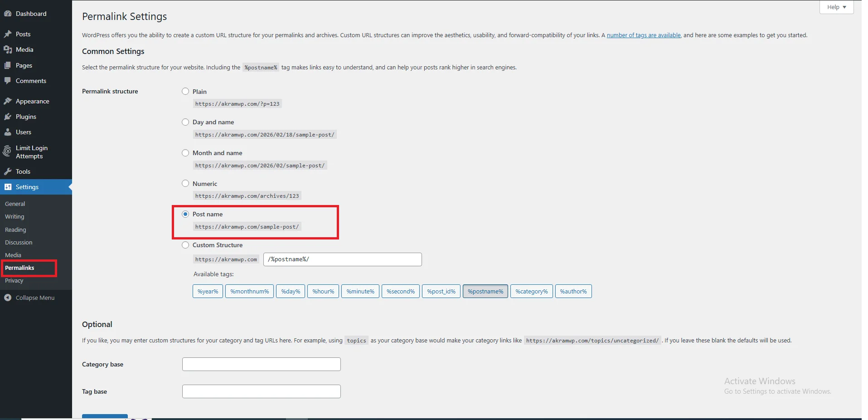Open Plugins using the plugin icon
This screenshot has width=868, height=420.
click(8, 117)
